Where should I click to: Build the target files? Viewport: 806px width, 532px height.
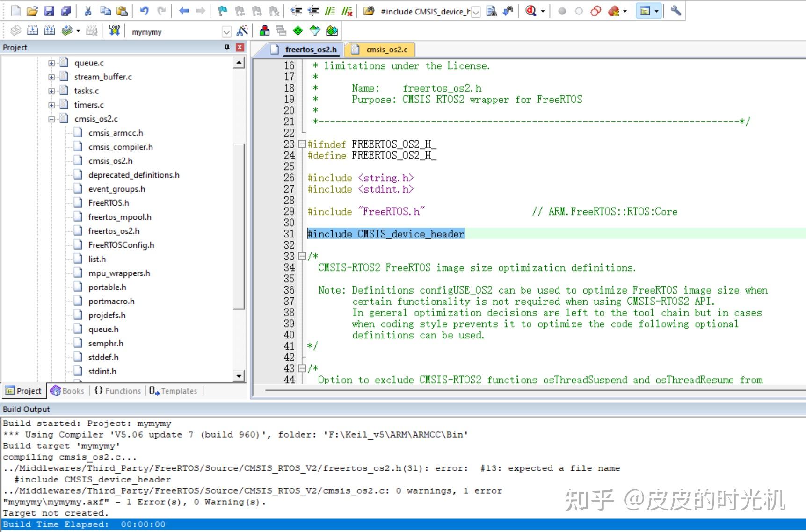tap(32, 31)
